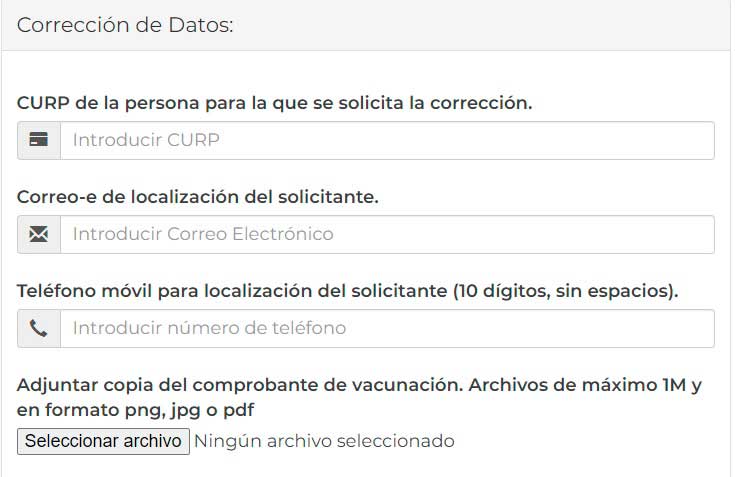This screenshot has width=735, height=477.
Task: Click the CURP de la persona label
Action: pyautogui.click(x=275, y=103)
